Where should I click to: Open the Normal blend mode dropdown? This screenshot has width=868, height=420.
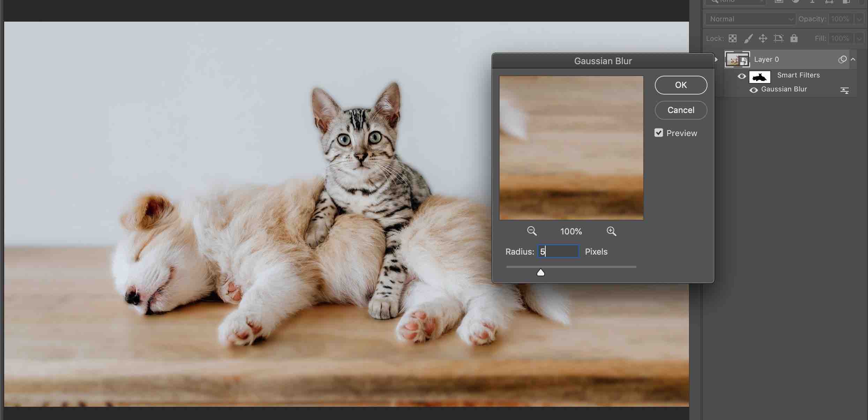(x=750, y=19)
